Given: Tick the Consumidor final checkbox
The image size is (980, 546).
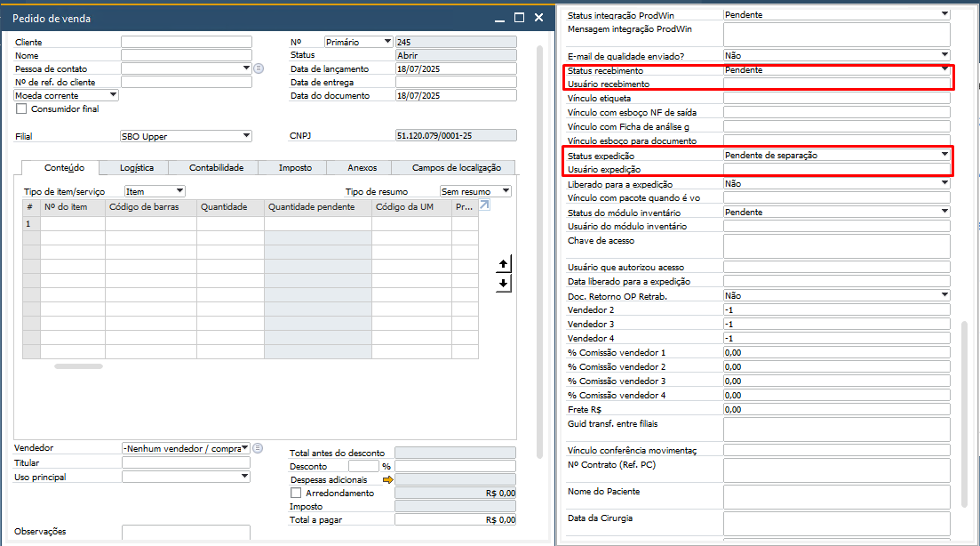Looking at the screenshot, I should pyautogui.click(x=21, y=108).
